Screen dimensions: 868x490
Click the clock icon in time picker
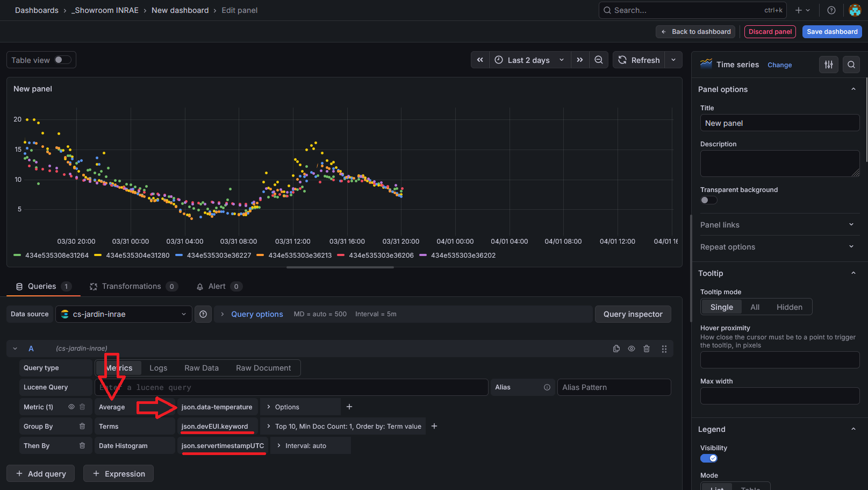tap(499, 60)
